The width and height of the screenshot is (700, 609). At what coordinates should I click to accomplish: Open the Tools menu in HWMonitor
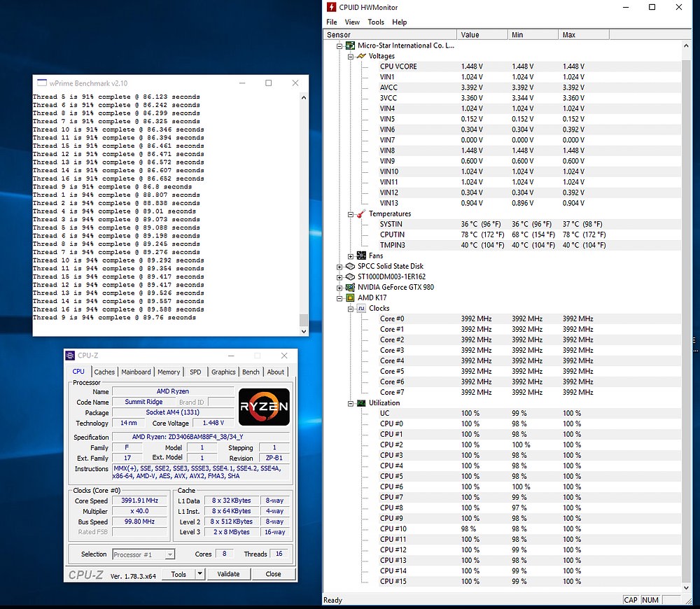[376, 22]
